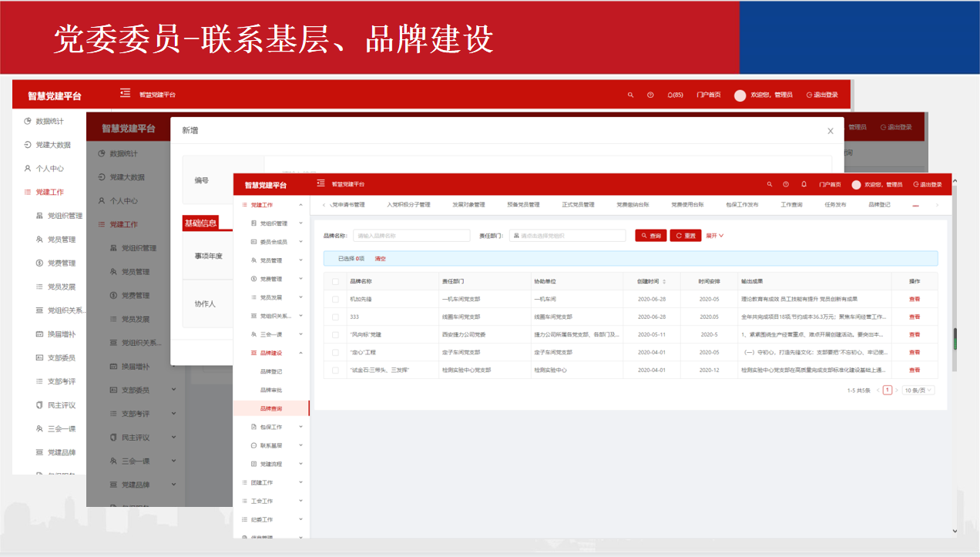The image size is (980, 557).
Task: Tick the checkbox for row 机加先锋
Action: [335, 299]
